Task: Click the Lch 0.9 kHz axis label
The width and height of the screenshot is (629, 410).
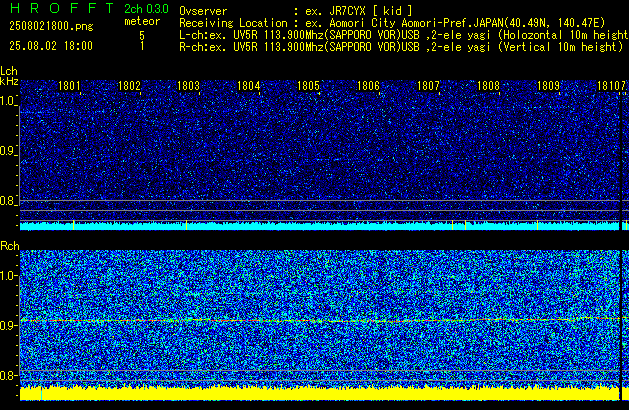Action: (8, 151)
